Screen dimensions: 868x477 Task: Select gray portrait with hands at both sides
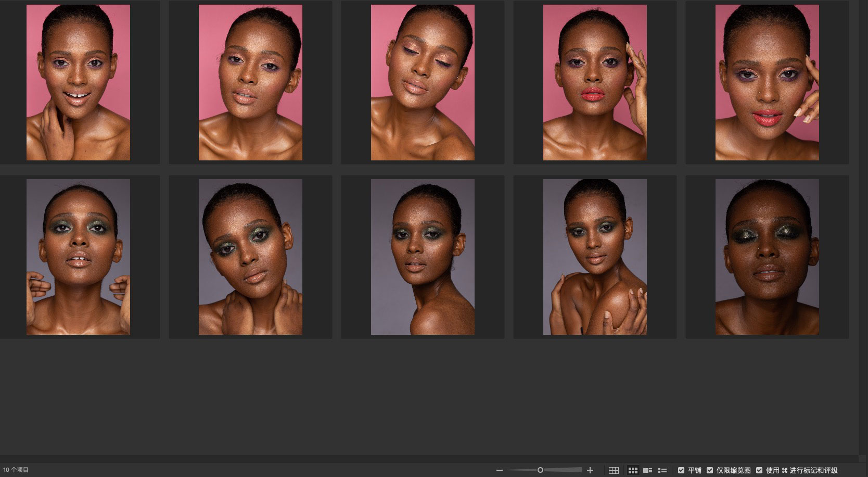78,257
